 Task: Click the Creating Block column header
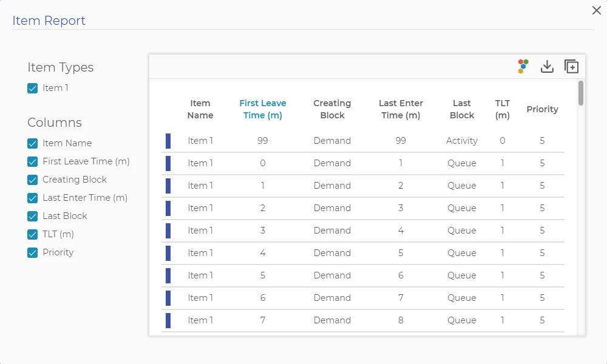[332, 109]
